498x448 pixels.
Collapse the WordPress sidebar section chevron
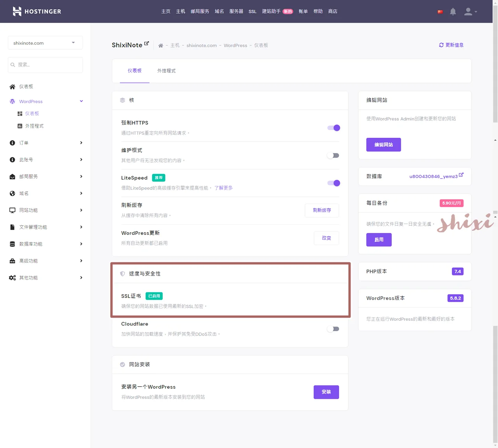pyautogui.click(x=81, y=101)
